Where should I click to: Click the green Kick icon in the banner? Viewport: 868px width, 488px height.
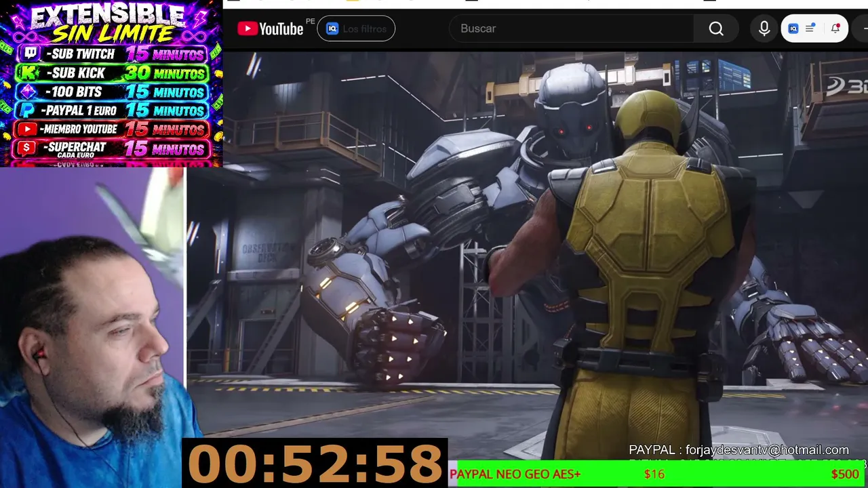28,73
